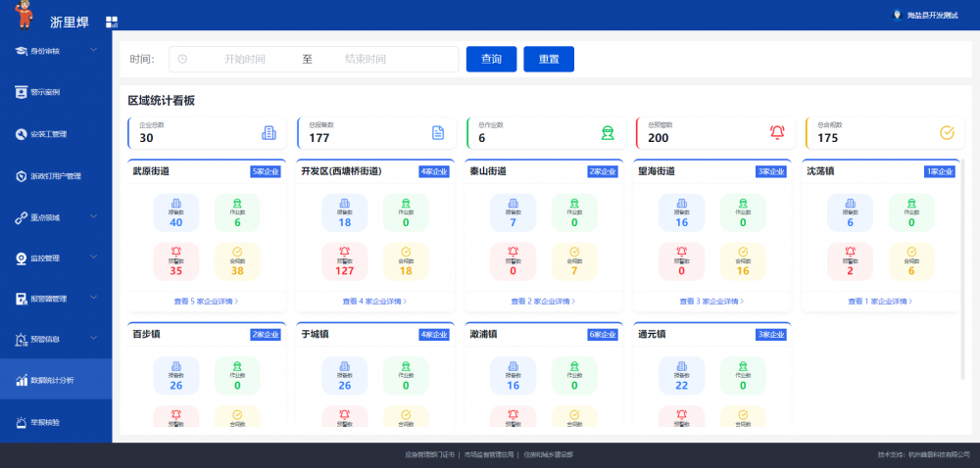Expand the 身份审核 sidebar menu
980x468 pixels.
point(94,50)
